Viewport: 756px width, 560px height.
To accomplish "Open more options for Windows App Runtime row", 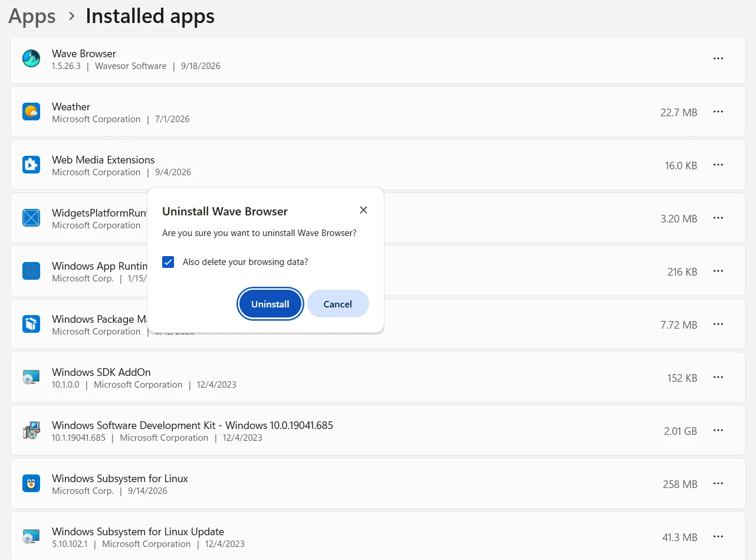I will [x=718, y=271].
